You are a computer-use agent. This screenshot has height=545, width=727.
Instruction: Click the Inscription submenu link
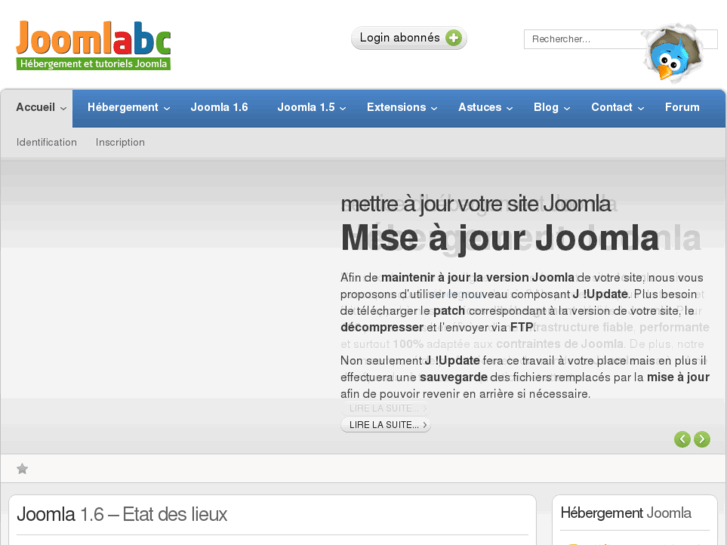120,142
